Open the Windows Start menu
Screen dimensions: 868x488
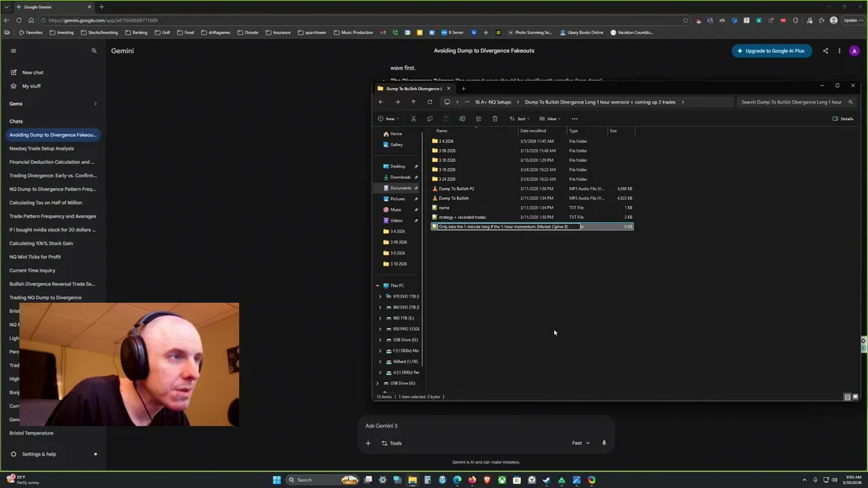point(277,480)
